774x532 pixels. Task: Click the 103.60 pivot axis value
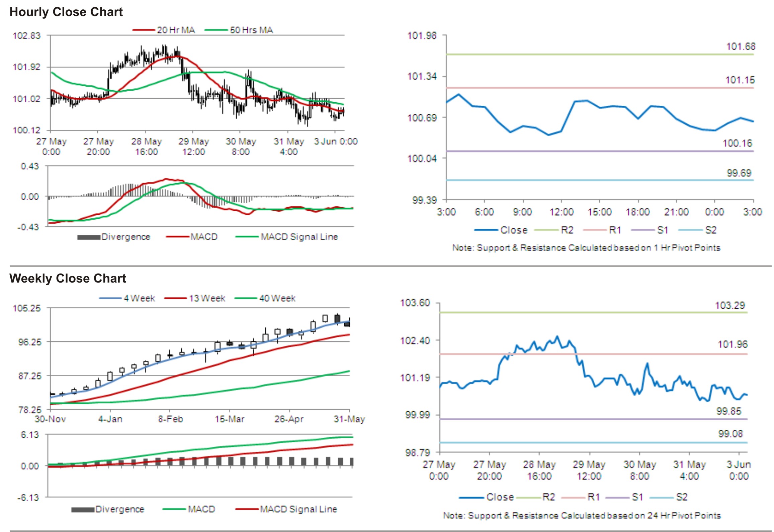tap(415, 303)
